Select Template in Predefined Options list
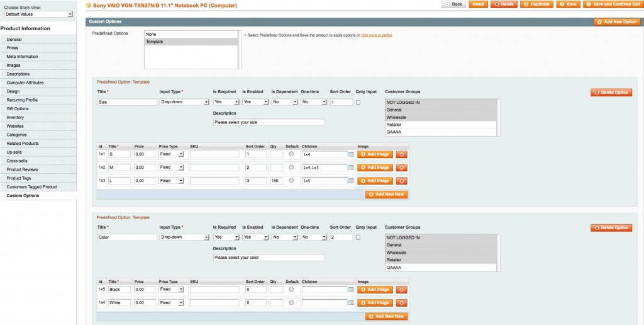This screenshot has height=325, width=644. pos(191,42)
